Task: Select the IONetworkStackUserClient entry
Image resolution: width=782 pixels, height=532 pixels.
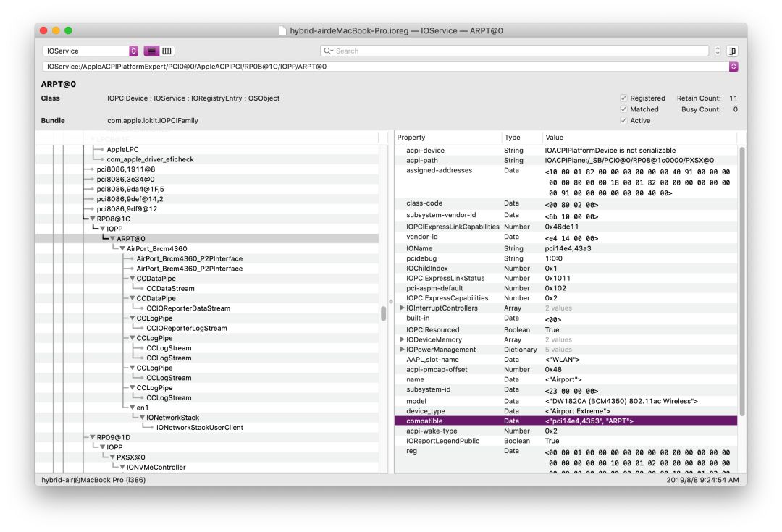Action: (x=200, y=428)
